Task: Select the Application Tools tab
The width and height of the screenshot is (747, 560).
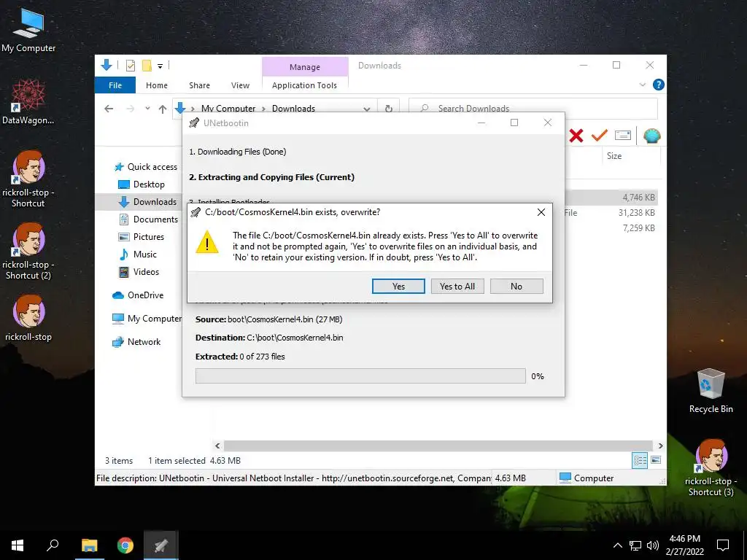Action: tap(304, 85)
